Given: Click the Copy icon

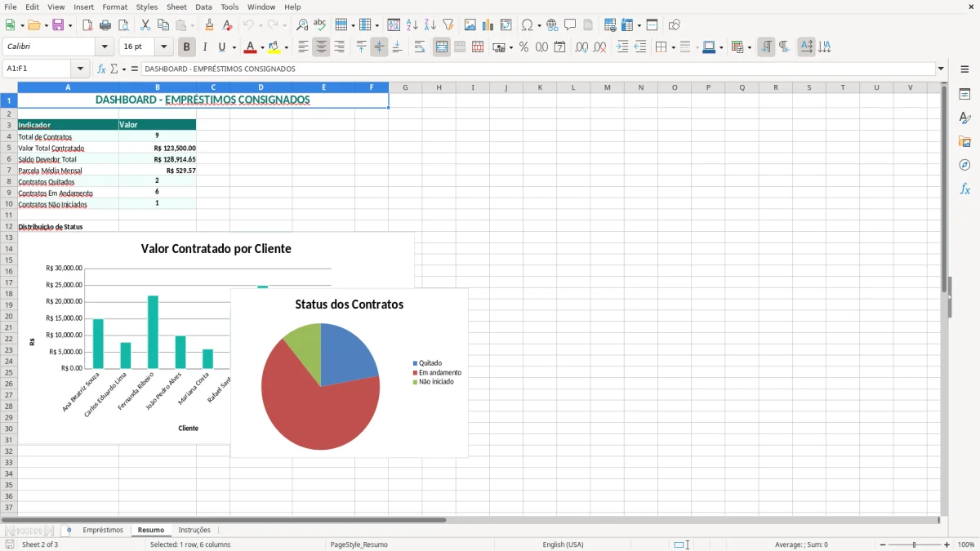Looking at the screenshot, I should pyautogui.click(x=163, y=25).
